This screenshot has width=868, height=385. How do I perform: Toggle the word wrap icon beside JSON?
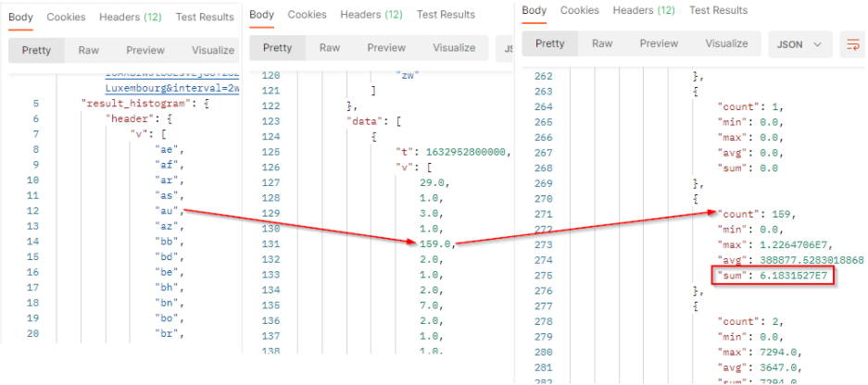(850, 43)
